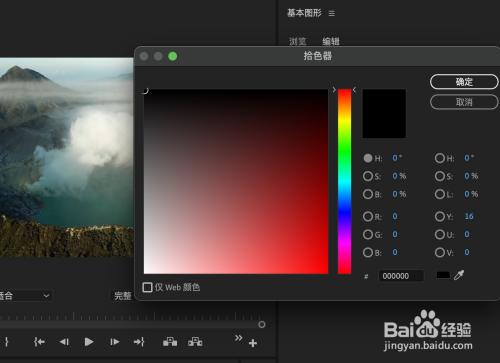500x363 pixels.
Task: Click the V value 0 field
Action: 467,252
